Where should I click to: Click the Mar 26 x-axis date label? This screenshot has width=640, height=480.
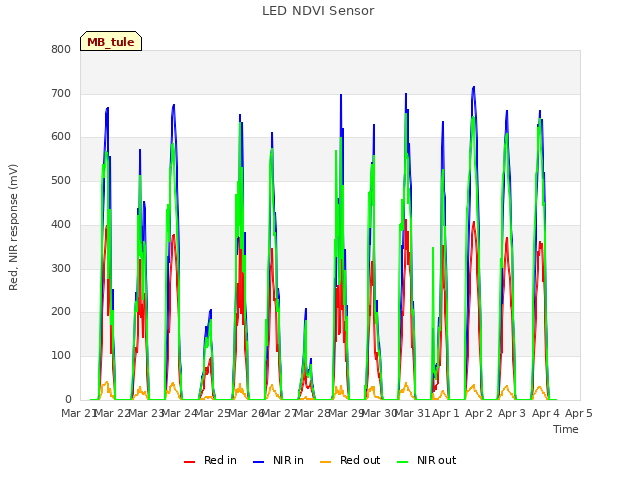(x=246, y=413)
